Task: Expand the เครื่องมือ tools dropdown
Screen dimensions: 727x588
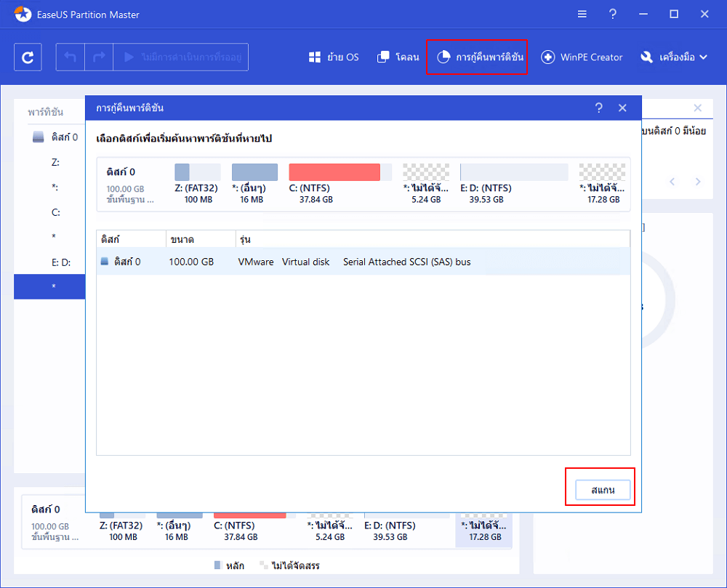Action: 674,57
